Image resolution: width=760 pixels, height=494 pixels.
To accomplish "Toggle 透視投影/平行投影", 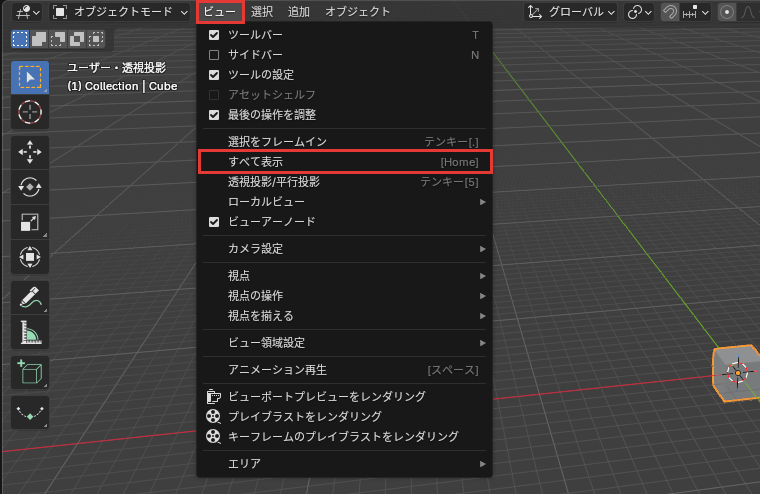I will point(345,182).
